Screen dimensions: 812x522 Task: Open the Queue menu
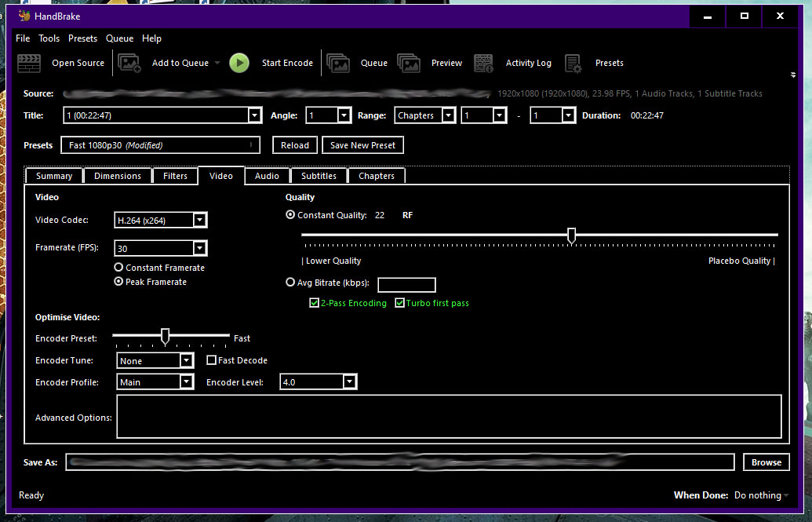pyautogui.click(x=119, y=38)
